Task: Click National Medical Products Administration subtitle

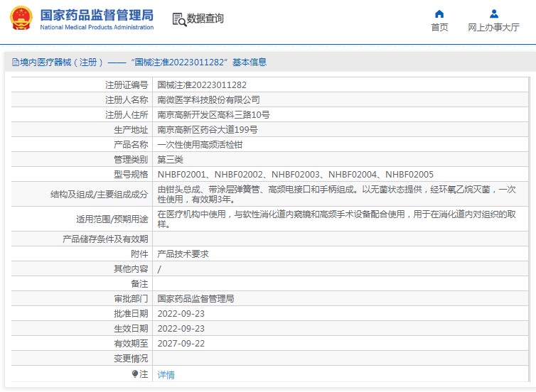Action: [97, 27]
